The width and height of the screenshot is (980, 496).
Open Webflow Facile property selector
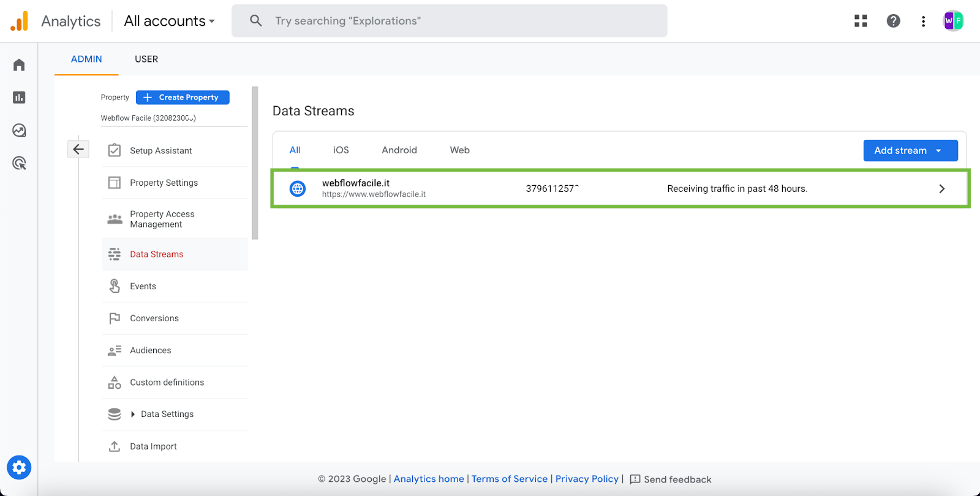click(174, 118)
